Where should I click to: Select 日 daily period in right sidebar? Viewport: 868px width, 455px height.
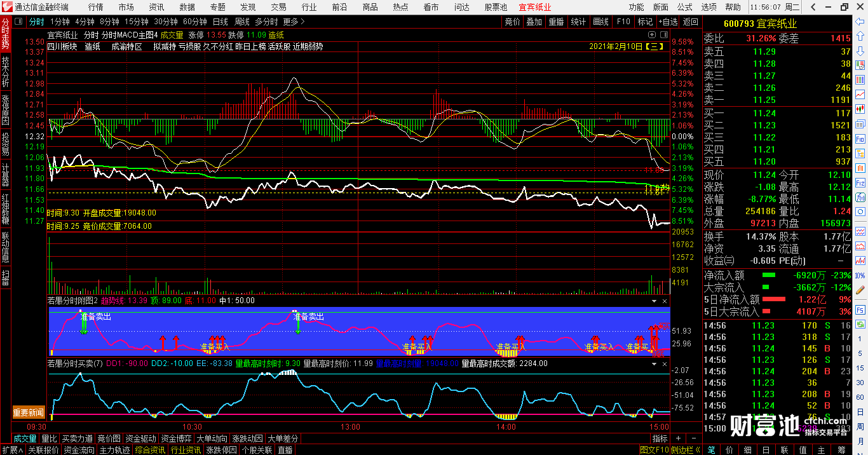(860, 411)
